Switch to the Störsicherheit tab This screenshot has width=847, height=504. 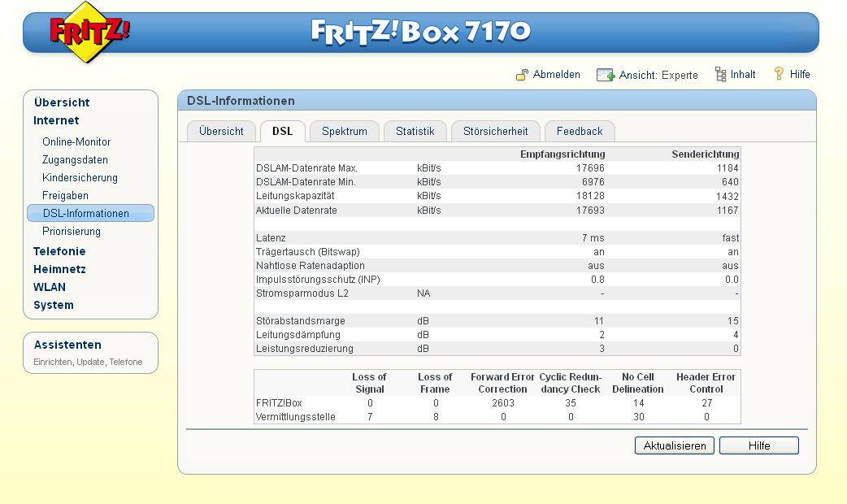point(495,131)
